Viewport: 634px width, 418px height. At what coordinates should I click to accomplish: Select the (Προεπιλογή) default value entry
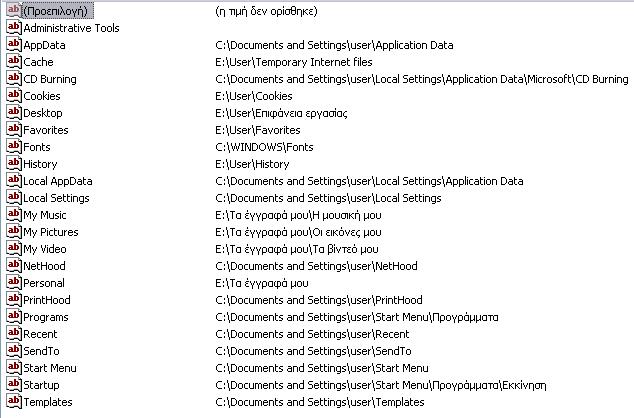pyautogui.click(x=55, y=11)
